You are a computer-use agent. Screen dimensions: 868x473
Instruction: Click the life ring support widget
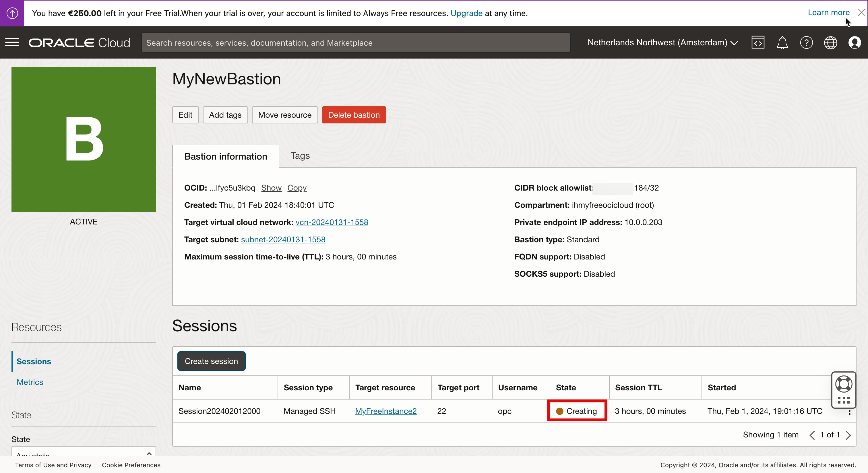(x=843, y=384)
